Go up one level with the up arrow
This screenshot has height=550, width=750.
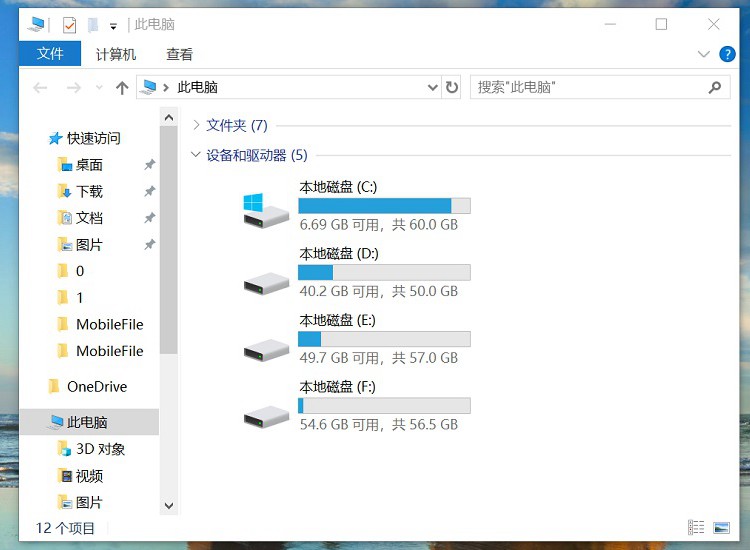pos(122,88)
